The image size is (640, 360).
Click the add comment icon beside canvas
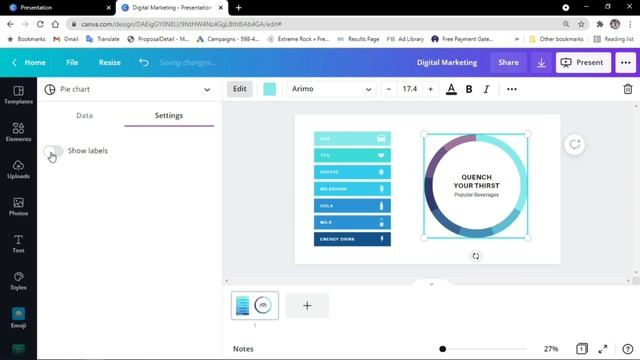[x=575, y=144]
